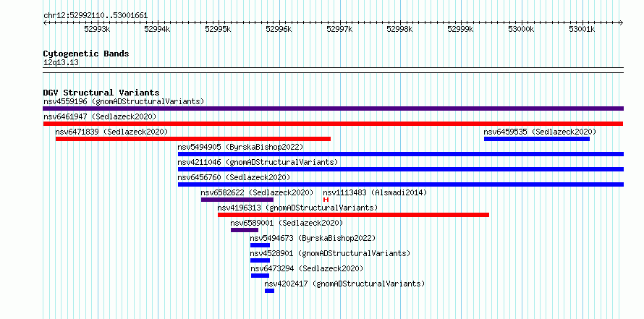The height and width of the screenshot is (319, 644).
Task: Open the nsv6461947 Sedlazeck2020 label
Action: (100, 116)
